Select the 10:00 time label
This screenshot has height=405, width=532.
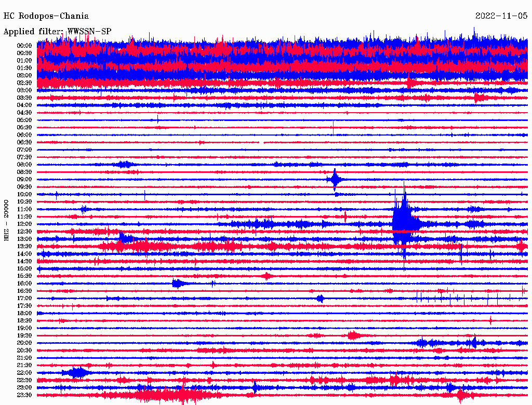tap(24, 194)
